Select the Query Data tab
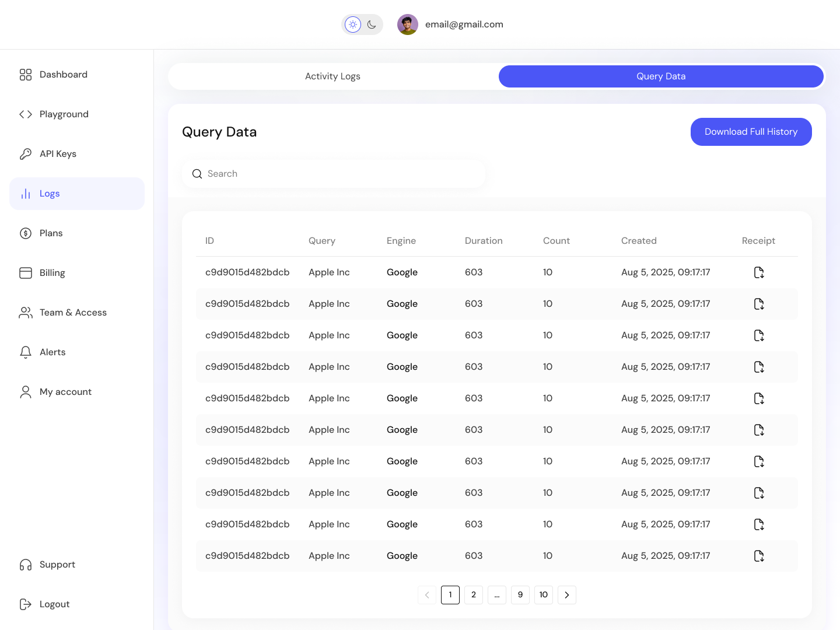This screenshot has width=840, height=630. click(x=661, y=76)
